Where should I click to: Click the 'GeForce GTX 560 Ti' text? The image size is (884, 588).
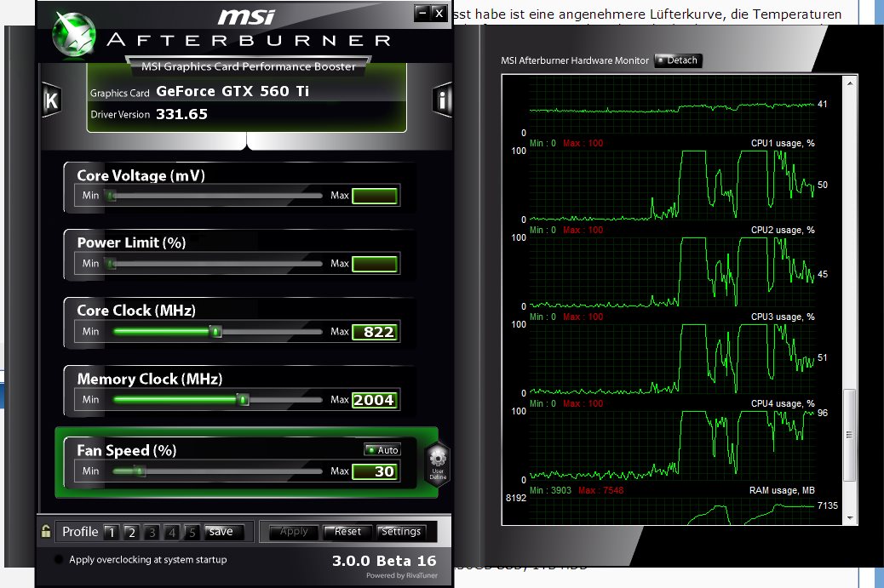pos(232,91)
